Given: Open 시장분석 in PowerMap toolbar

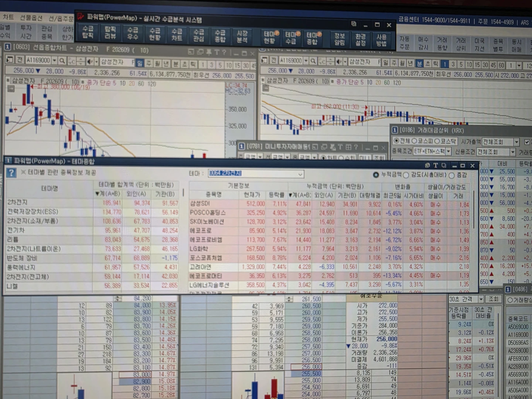Looking at the screenshot, I should (x=242, y=36).
